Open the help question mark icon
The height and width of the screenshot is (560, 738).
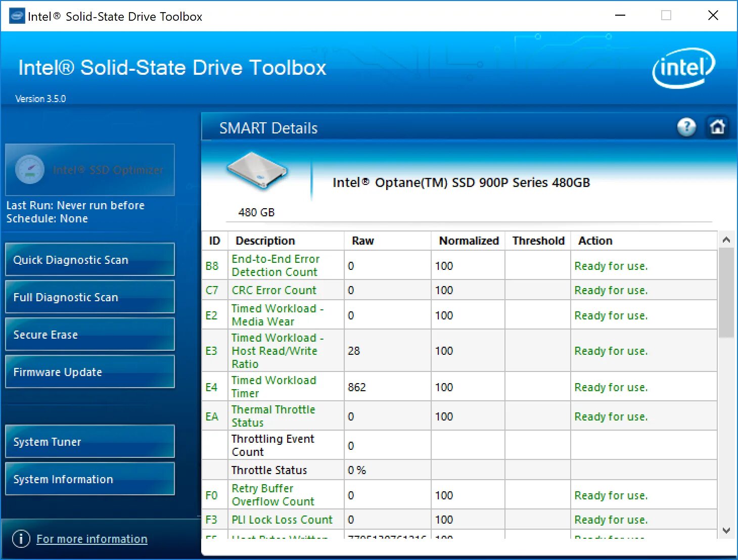pyautogui.click(x=686, y=127)
